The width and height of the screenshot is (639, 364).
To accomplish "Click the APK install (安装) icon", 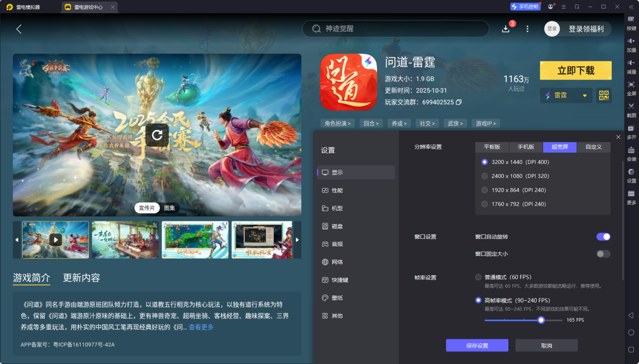I will [631, 150].
